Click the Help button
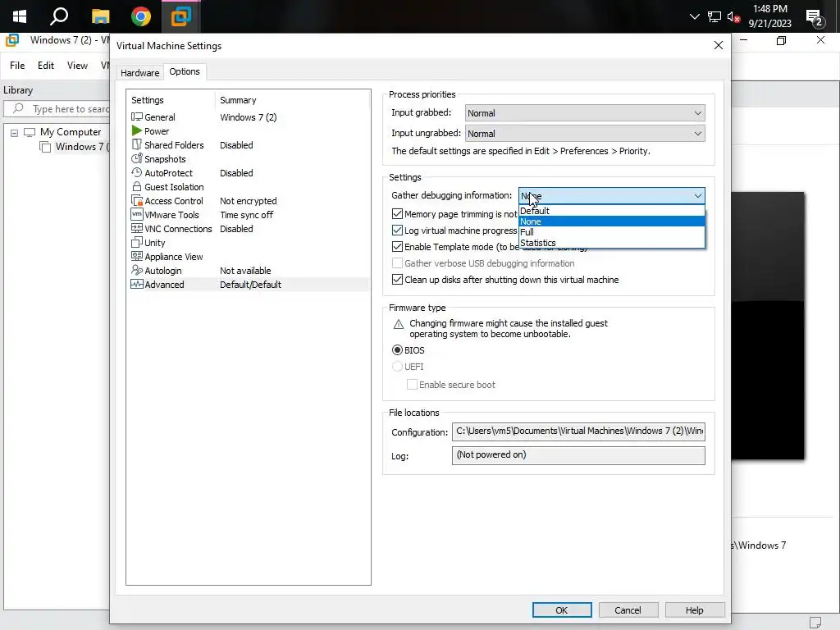The height and width of the screenshot is (630, 840). pyautogui.click(x=694, y=610)
